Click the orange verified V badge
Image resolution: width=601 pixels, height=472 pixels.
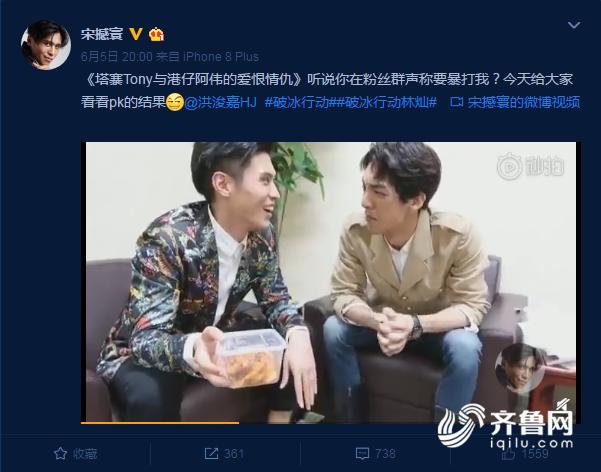coord(136,34)
